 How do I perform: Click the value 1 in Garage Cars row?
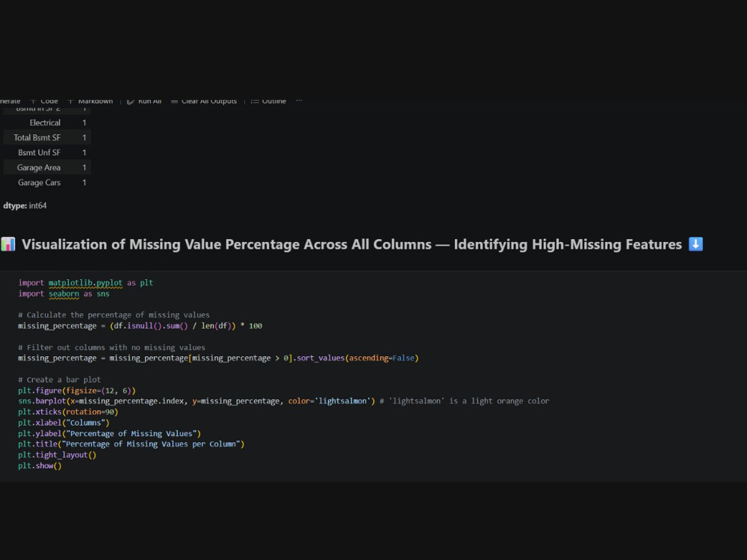point(84,182)
